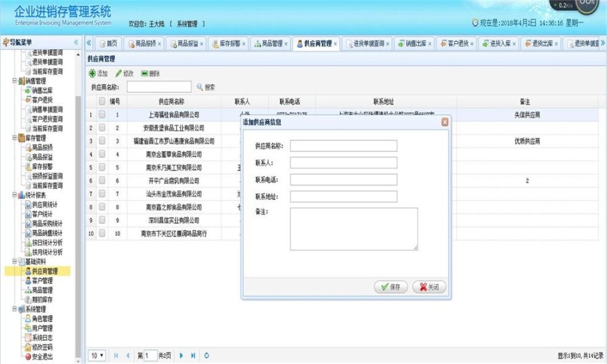Select checkbox for row 6 开平广合腐乳有限公司
Viewport: 607px width, 364px height.
[x=103, y=181]
